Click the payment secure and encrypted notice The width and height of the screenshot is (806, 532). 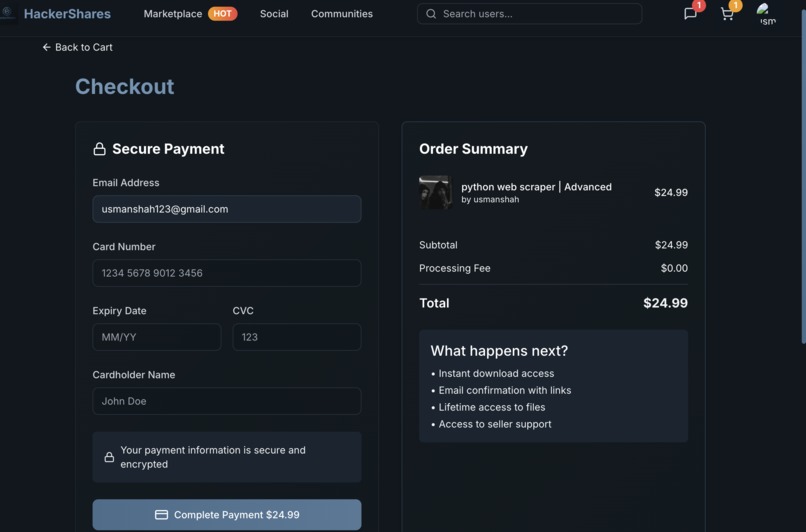click(x=227, y=457)
